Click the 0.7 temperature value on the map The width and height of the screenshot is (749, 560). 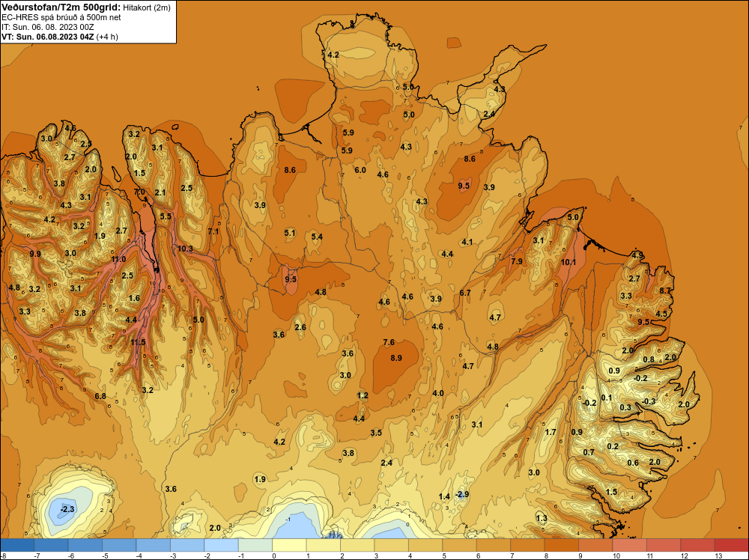point(589,452)
